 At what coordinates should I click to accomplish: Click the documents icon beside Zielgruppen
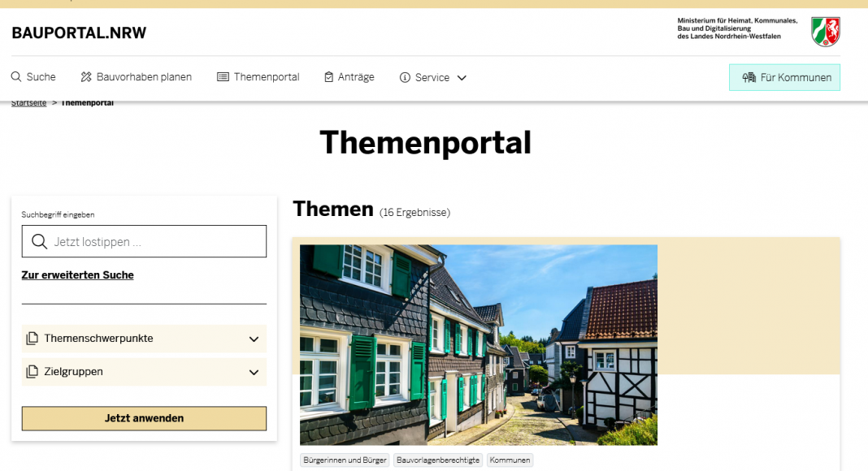coord(33,372)
